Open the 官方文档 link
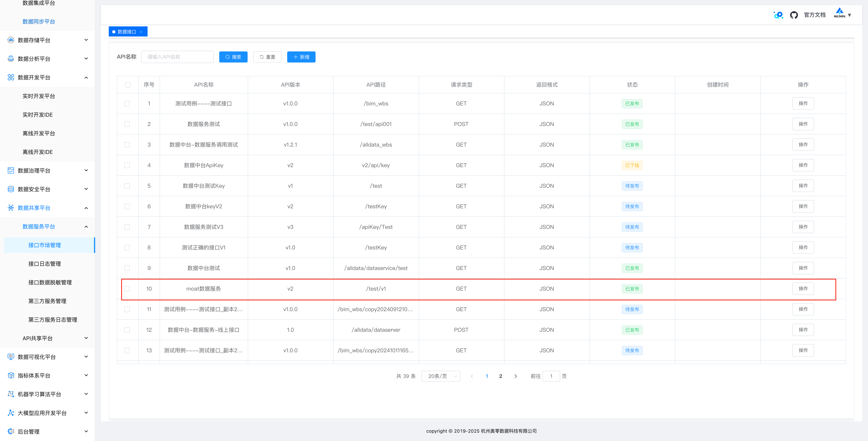 coord(814,15)
